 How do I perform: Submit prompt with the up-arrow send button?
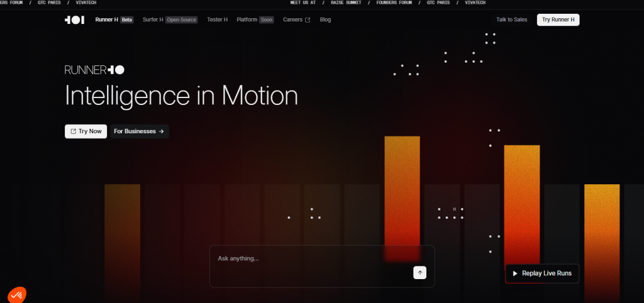click(x=419, y=273)
